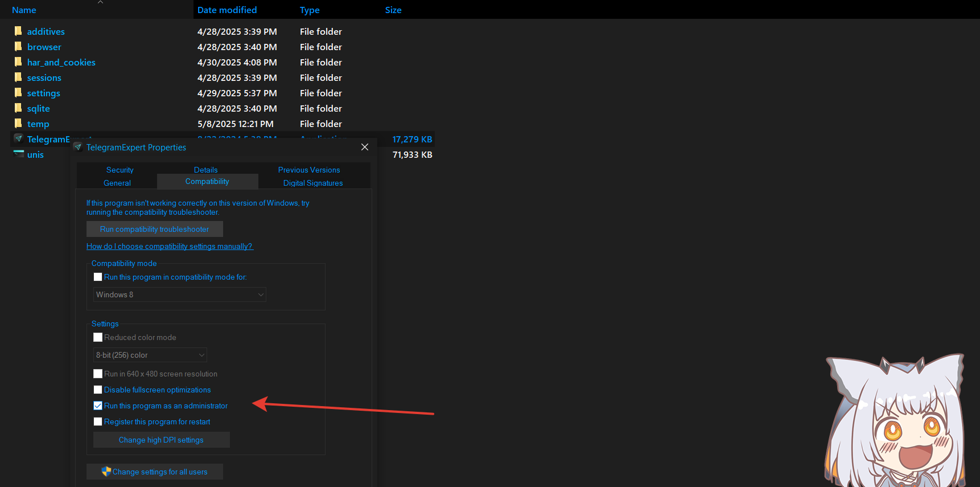Select the sessions folder icon
This screenshot has height=487, width=980.
18,77
